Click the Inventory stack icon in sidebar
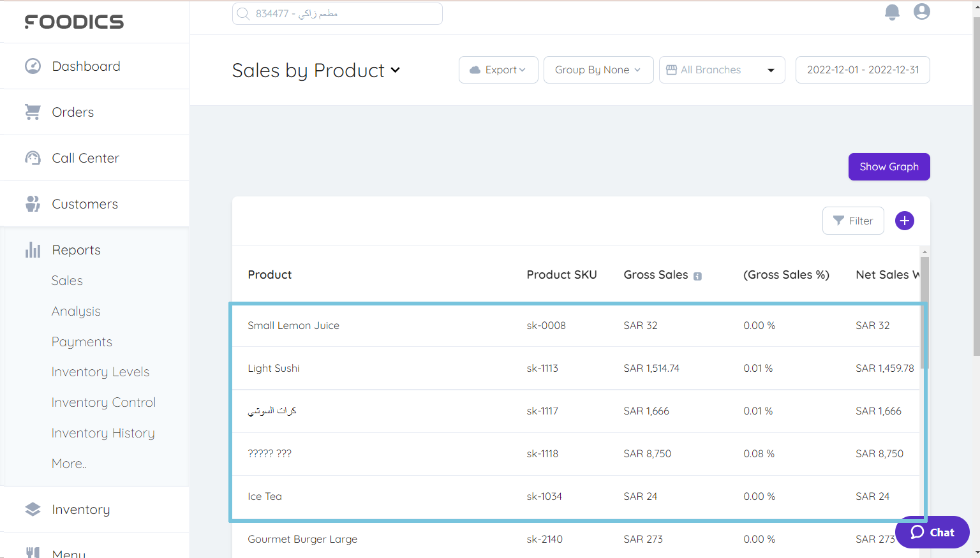The height and width of the screenshot is (558, 980). (x=33, y=509)
